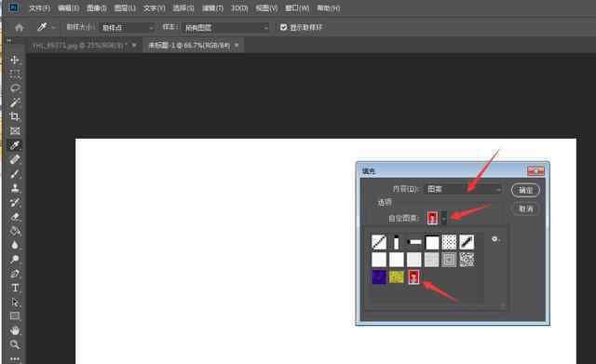The height and width of the screenshot is (364, 596).
Task: Close the Fill dialog window
Action: click(536, 171)
